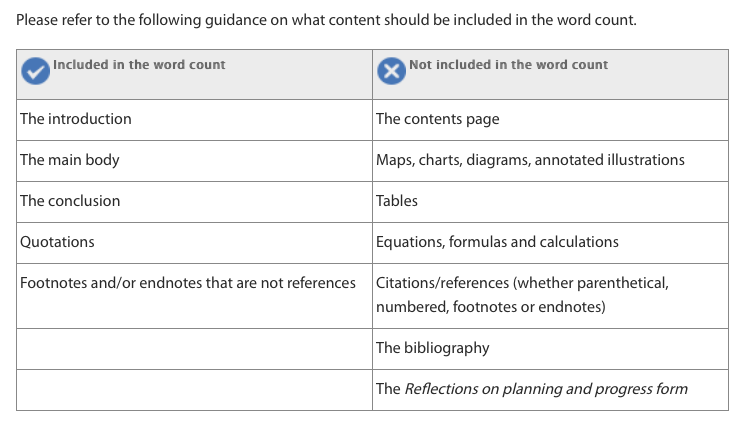Click the empty cell left of the Reflections form row
743x422 pixels.
point(194,389)
